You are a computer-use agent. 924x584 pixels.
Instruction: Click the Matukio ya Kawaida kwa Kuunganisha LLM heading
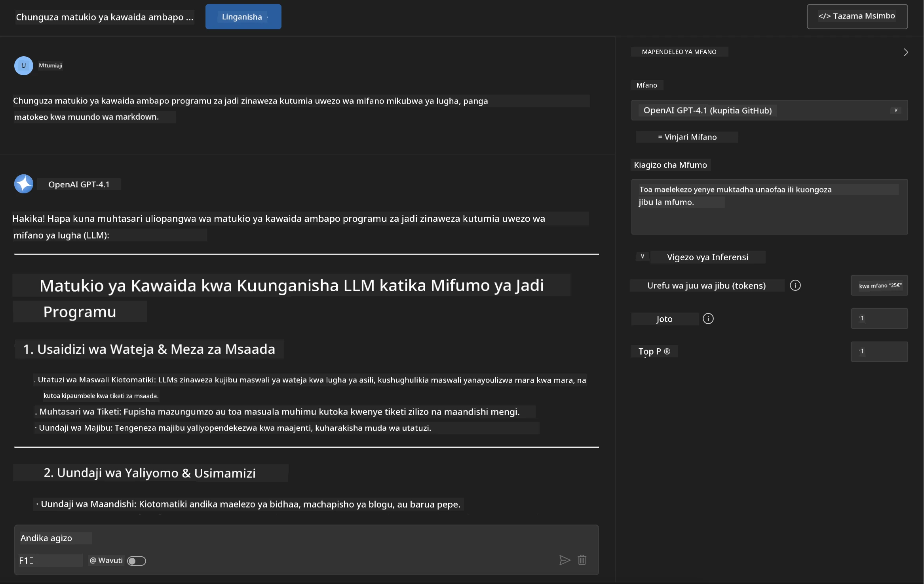291,298
